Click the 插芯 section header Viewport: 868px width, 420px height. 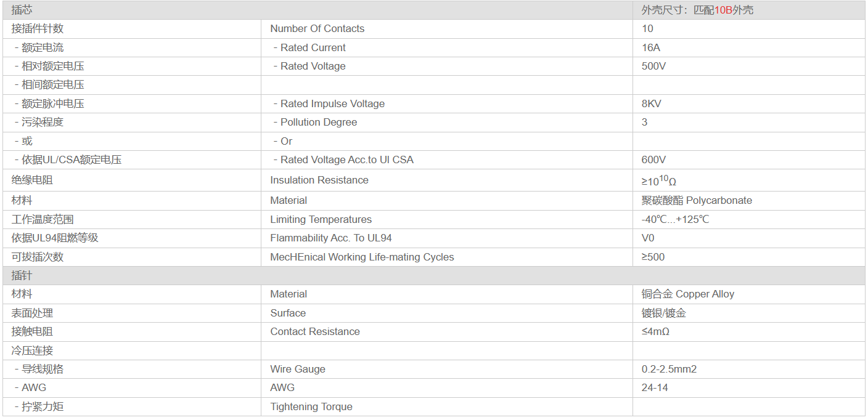tap(22, 10)
